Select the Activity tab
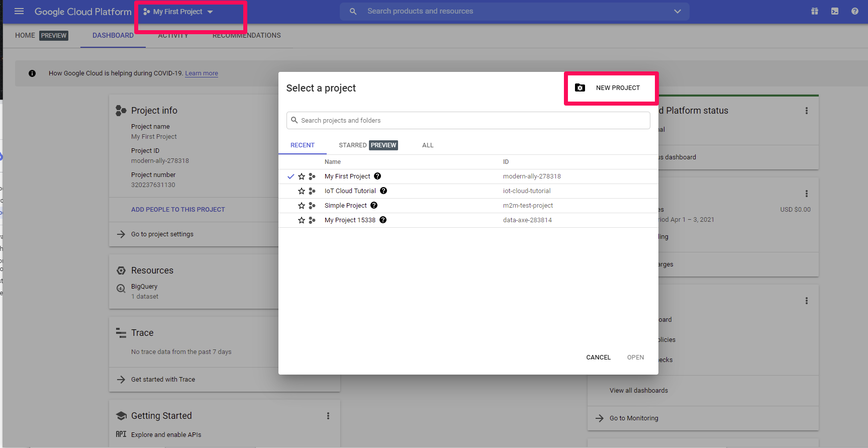This screenshot has height=448, width=868. point(173,35)
